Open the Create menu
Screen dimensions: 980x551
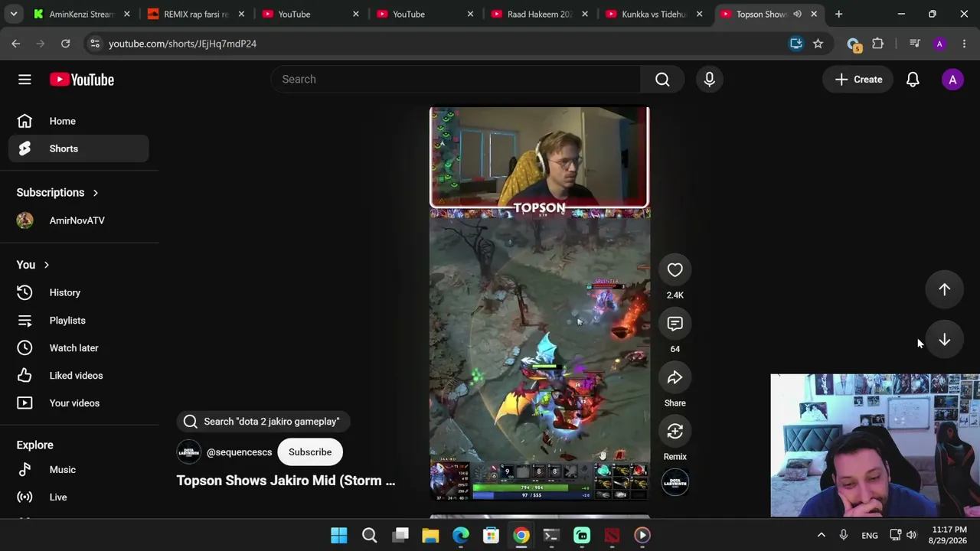[858, 80]
